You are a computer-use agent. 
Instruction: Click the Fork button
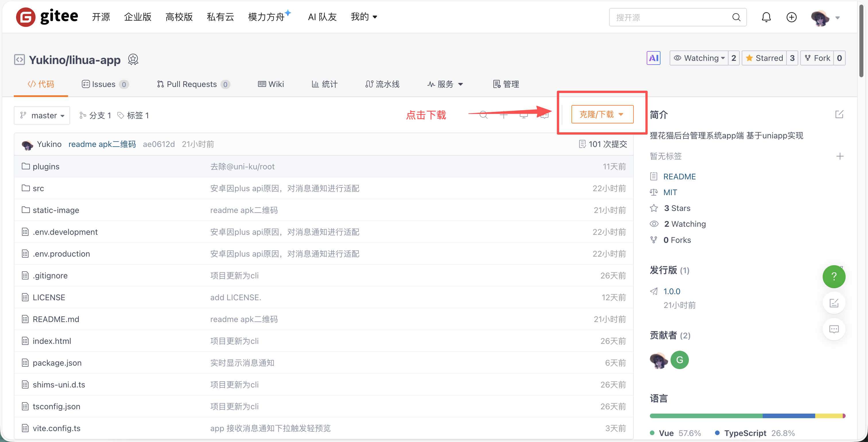click(x=817, y=58)
